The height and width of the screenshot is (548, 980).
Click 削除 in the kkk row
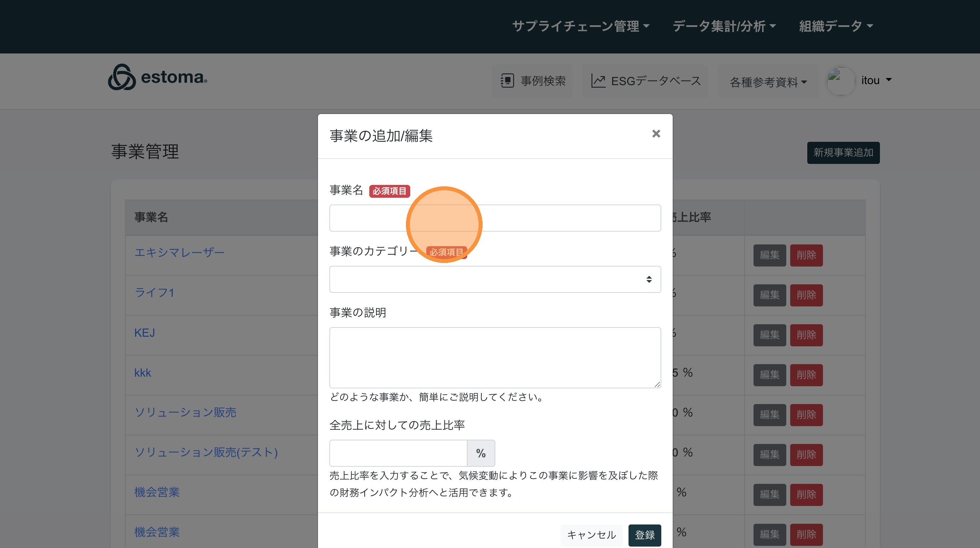coord(806,375)
